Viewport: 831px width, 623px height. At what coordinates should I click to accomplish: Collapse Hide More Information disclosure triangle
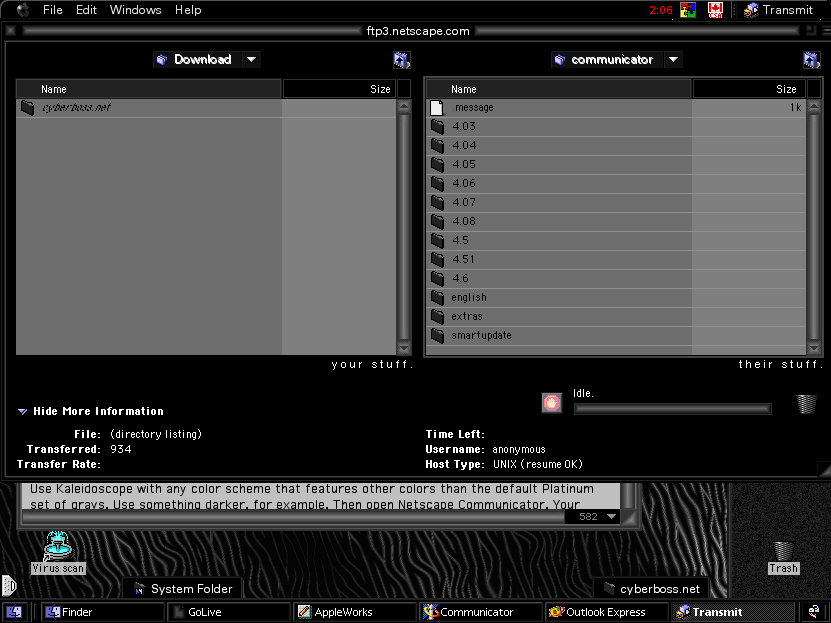[22, 412]
